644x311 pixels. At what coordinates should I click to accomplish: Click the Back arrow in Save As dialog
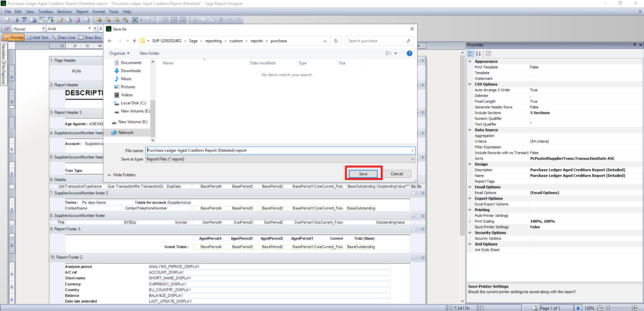(x=110, y=41)
